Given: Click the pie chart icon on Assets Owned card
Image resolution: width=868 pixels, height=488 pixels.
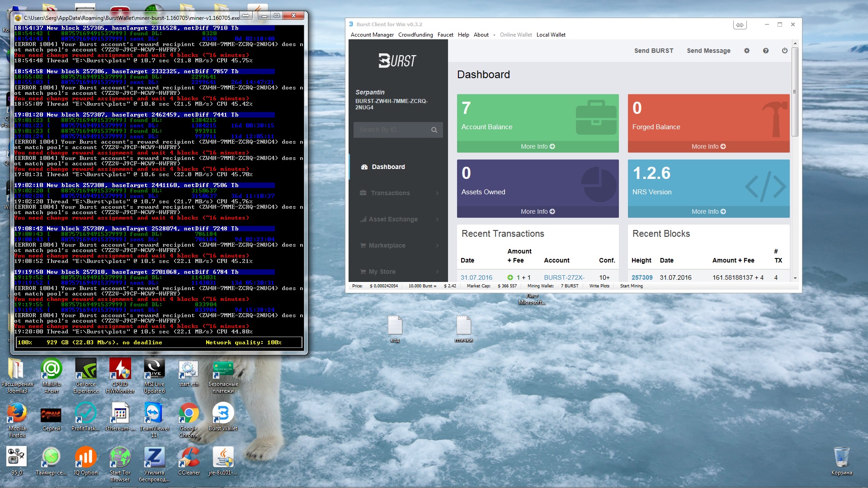Looking at the screenshot, I should pos(599,184).
